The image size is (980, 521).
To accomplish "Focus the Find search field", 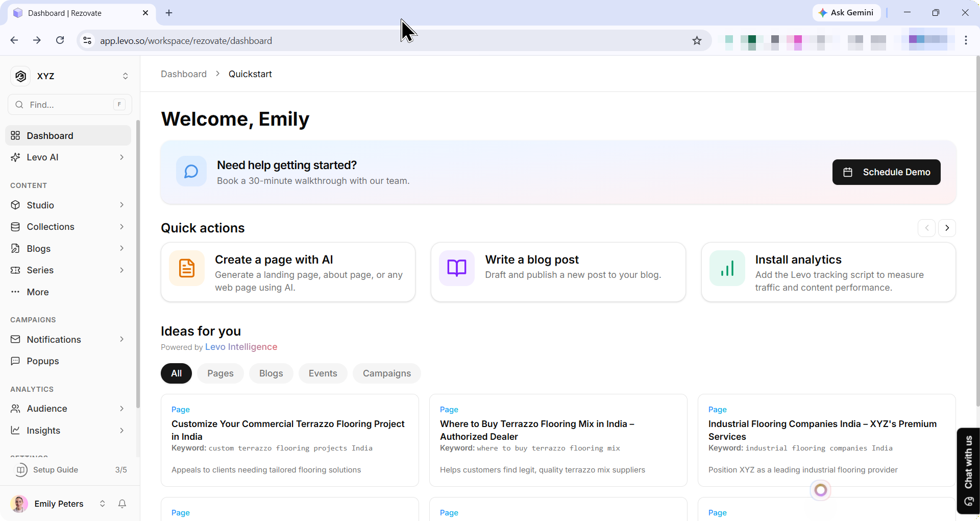I will [70, 105].
